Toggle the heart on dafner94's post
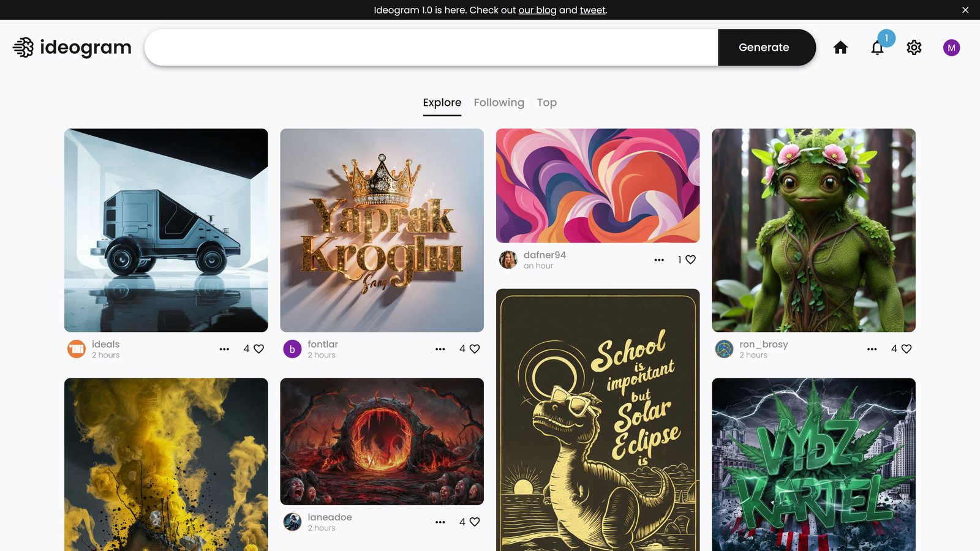Screen dimensions: 980x551 tap(691, 260)
